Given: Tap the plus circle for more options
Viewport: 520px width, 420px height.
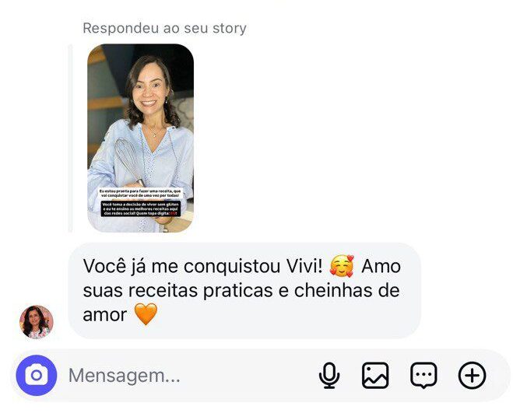Looking at the screenshot, I should click(472, 376).
